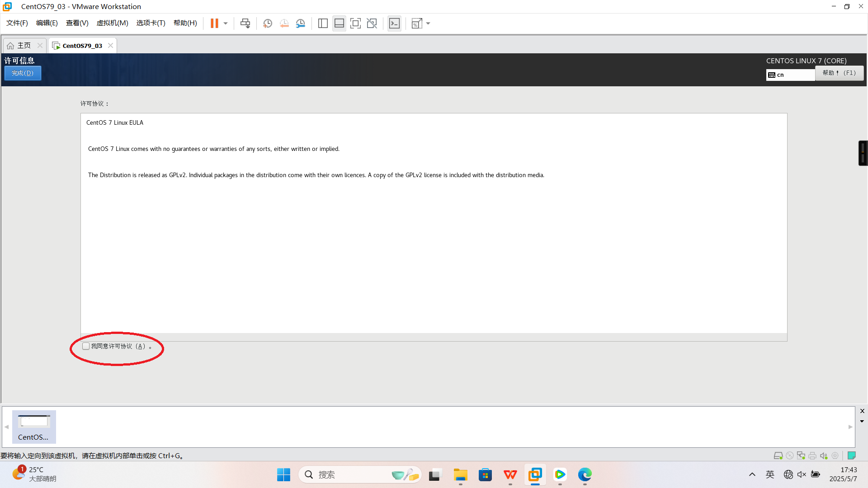Image resolution: width=868 pixels, height=488 pixels.
Task: Enter full screen mode icon
Action: (356, 23)
